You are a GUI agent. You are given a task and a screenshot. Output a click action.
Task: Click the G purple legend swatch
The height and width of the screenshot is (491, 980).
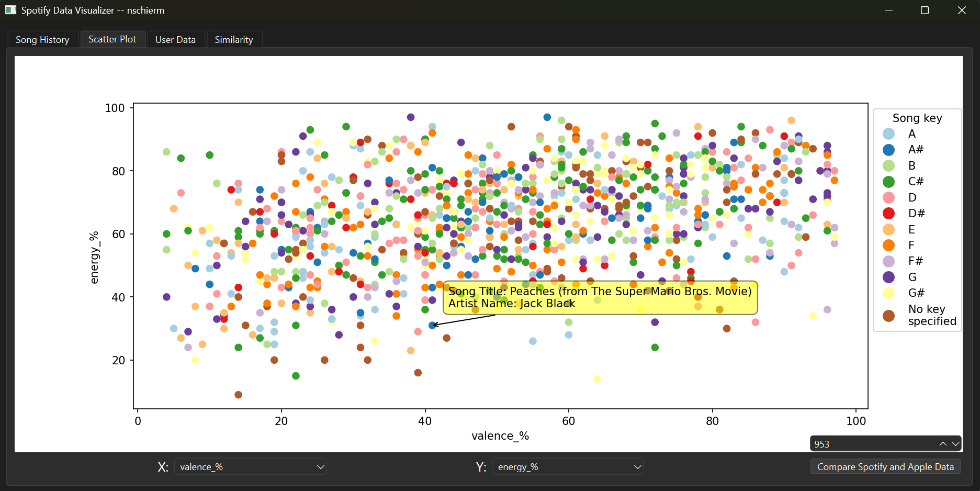pos(888,277)
